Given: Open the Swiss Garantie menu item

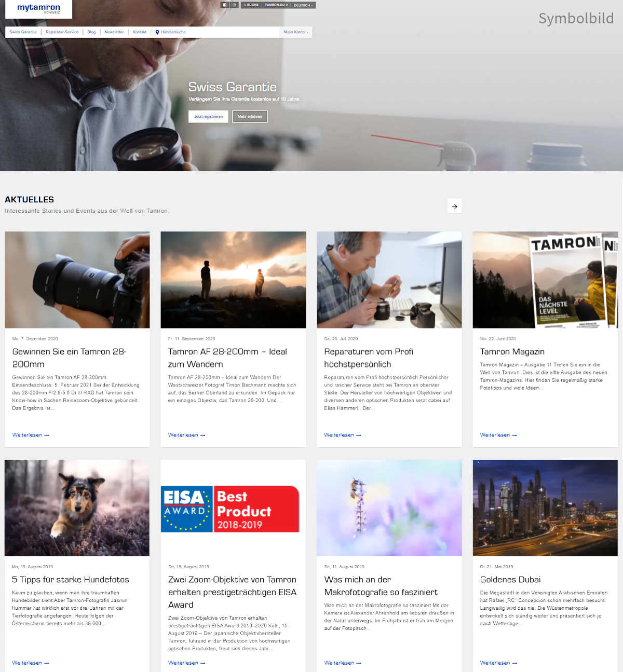Looking at the screenshot, I should pos(23,32).
